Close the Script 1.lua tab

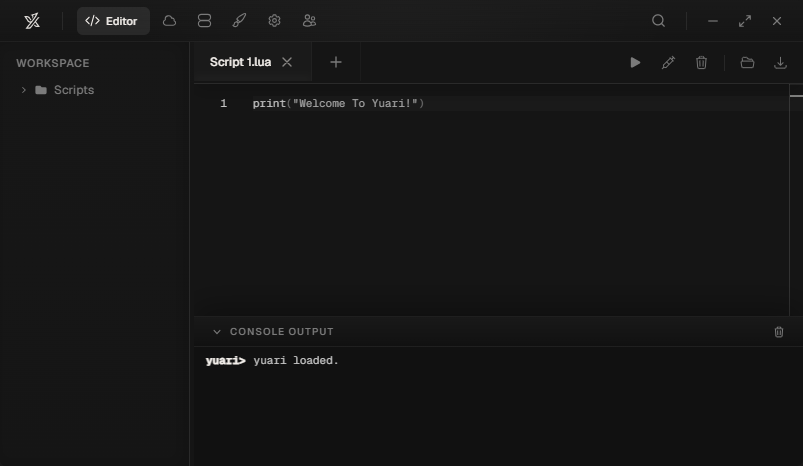tap(287, 62)
